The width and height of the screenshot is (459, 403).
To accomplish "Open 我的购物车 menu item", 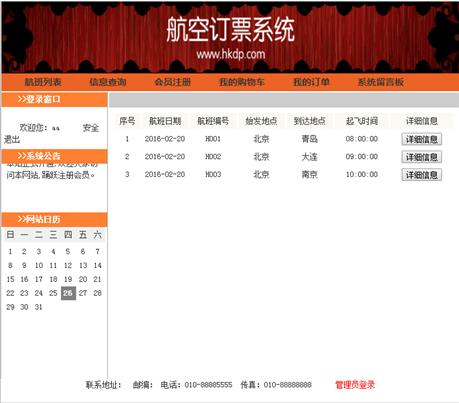I will click(x=242, y=82).
